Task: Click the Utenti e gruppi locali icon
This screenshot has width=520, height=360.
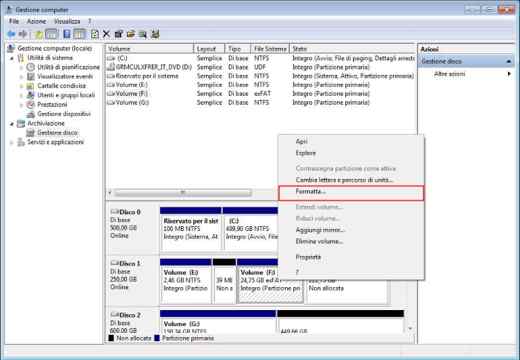Action: (x=31, y=95)
